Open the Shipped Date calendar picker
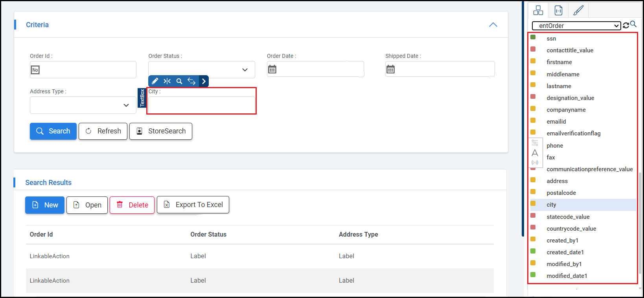 point(390,70)
